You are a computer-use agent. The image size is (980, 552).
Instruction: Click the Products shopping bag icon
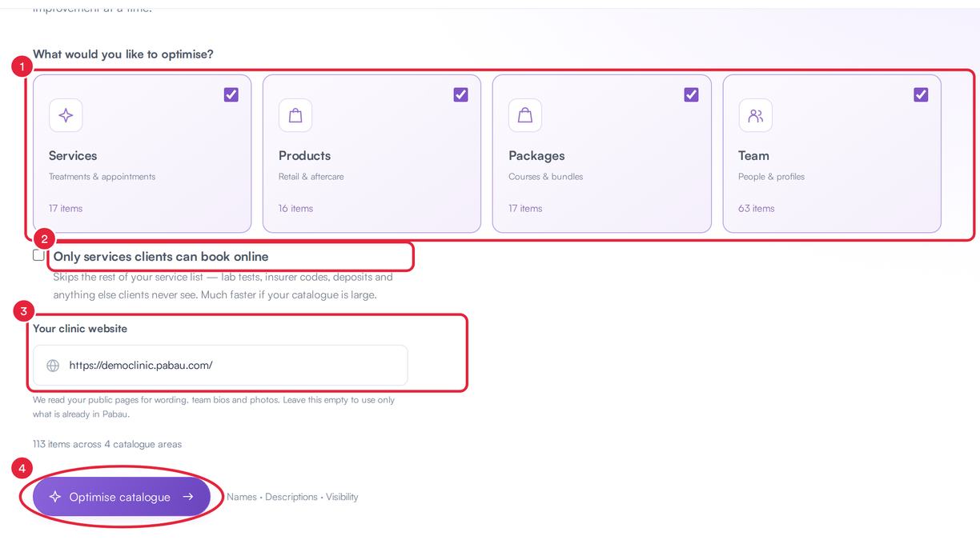[x=295, y=115]
